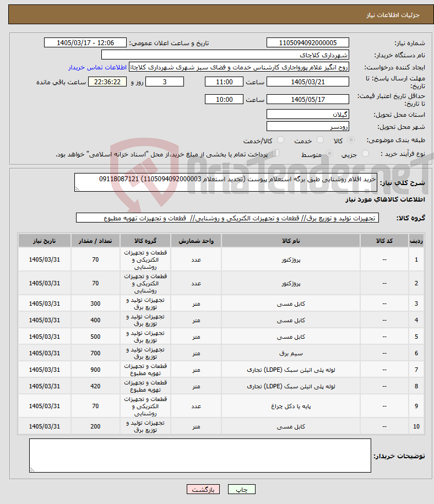This screenshot has width=434, height=504.
Task: Click the واحد شمارش column header
Action: point(196,241)
